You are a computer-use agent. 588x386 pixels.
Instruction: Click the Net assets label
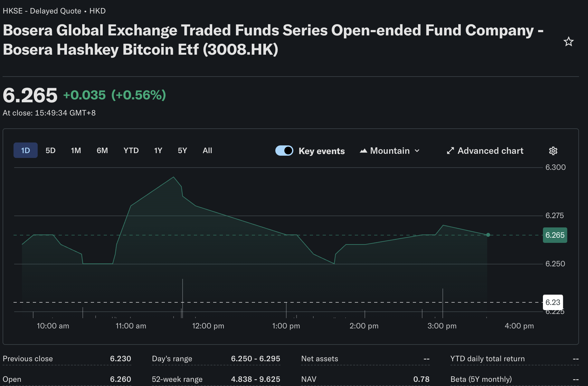pyautogui.click(x=320, y=359)
